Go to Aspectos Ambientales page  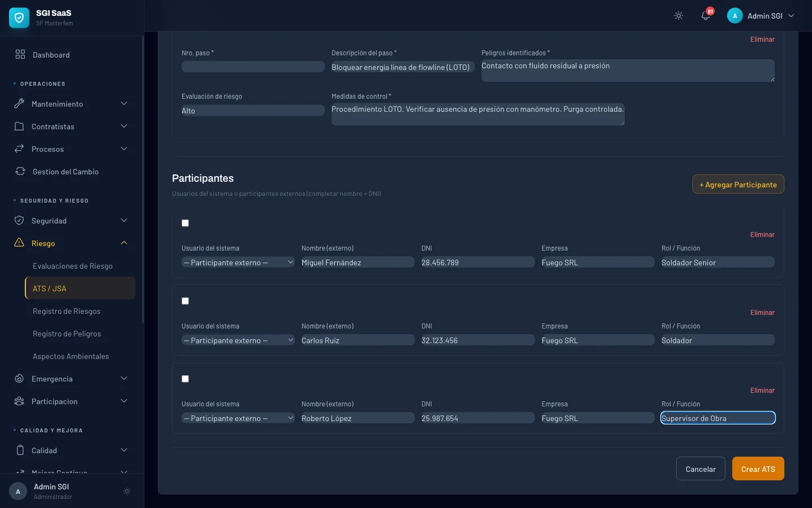[71, 356]
